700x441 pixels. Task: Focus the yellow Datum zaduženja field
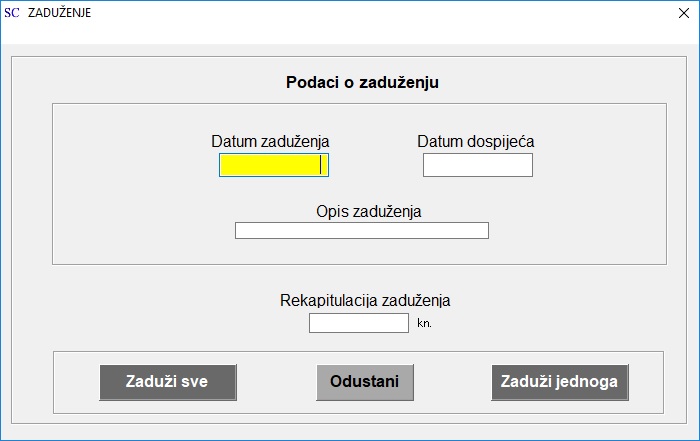tap(274, 165)
